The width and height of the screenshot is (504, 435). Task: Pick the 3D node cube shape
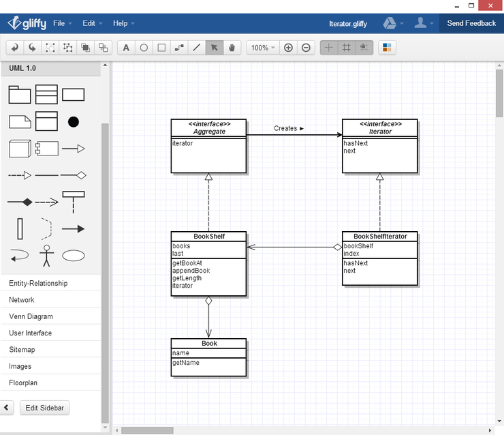(20, 149)
